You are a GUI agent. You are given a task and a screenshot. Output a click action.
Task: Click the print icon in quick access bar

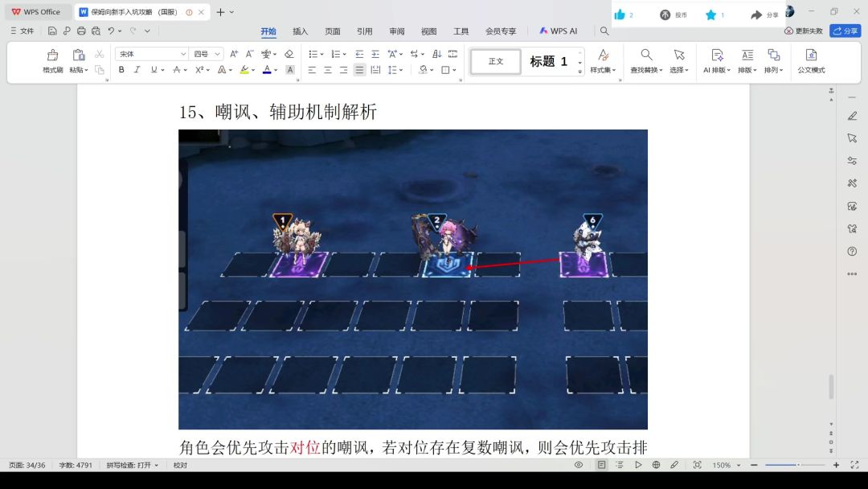[x=81, y=31]
